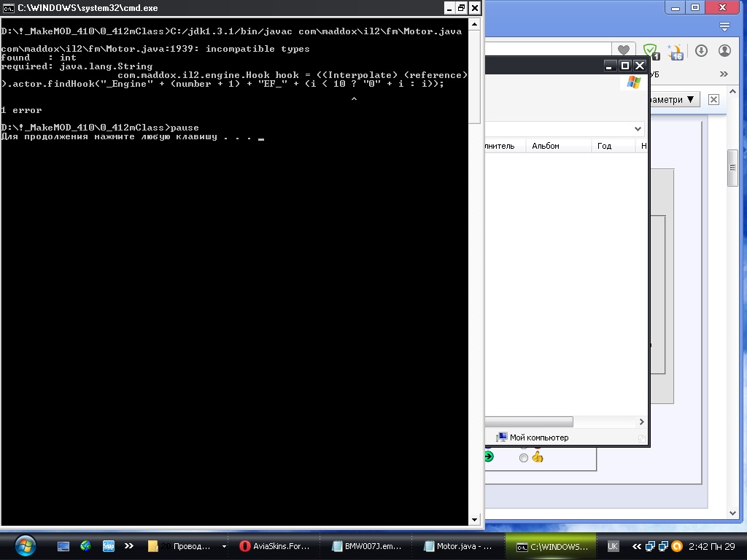Click the cmd window scroll-up arrow

(x=474, y=24)
